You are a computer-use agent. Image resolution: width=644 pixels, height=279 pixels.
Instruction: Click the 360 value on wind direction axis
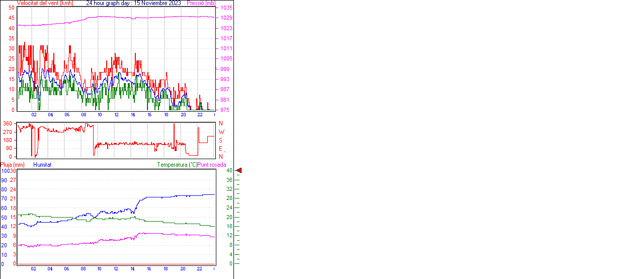click(x=7, y=123)
